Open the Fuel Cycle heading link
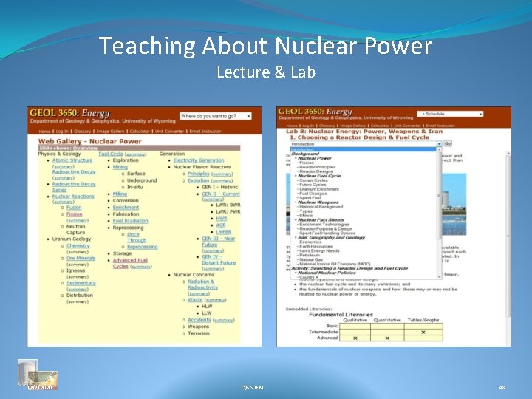 (x=111, y=154)
